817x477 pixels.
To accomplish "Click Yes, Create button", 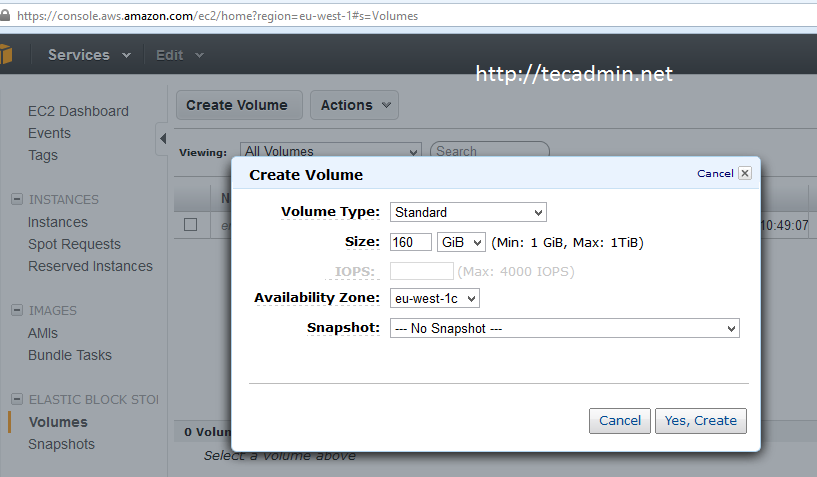I will pos(701,421).
